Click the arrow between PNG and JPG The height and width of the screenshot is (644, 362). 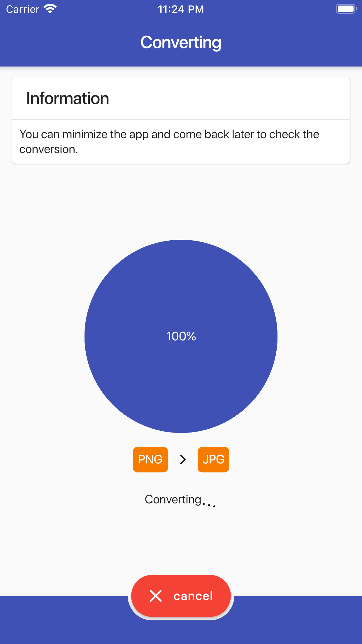(182, 459)
